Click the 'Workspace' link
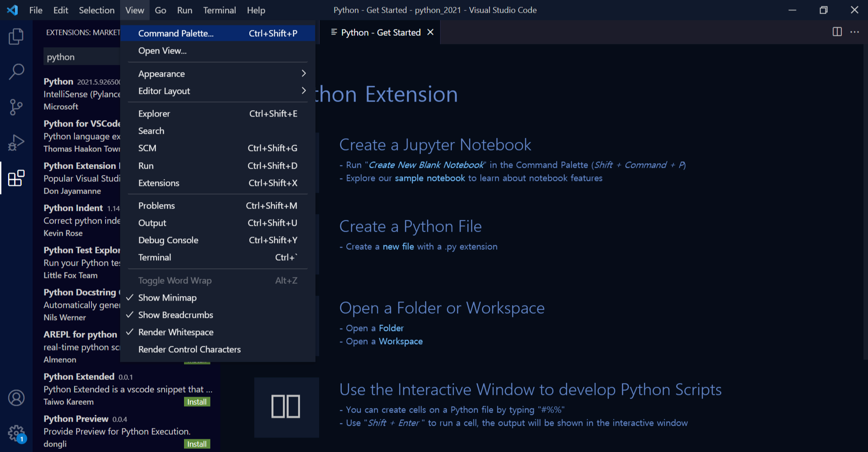 [x=401, y=341]
